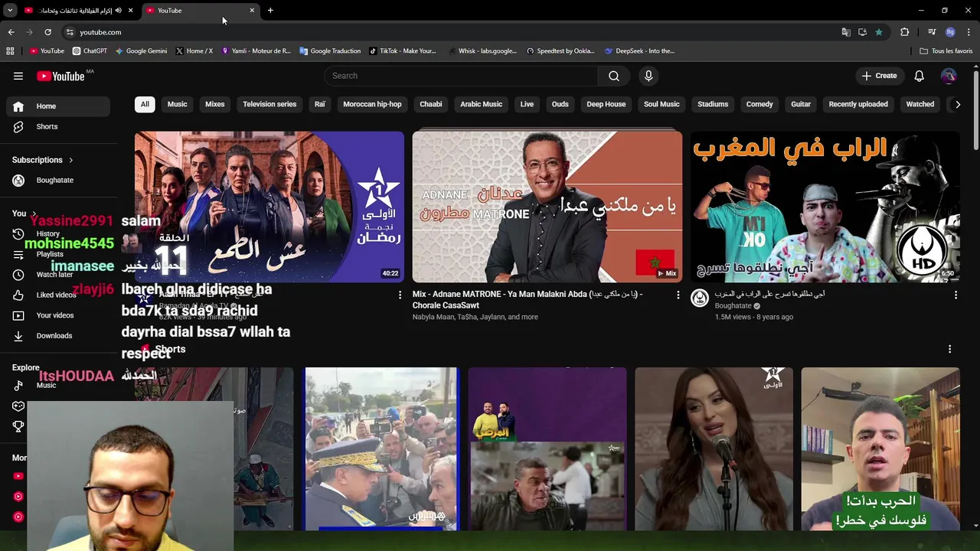Viewport: 980px width, 551px height.
Task: Open ChatGPT bookmark
Action: [90, 51]
